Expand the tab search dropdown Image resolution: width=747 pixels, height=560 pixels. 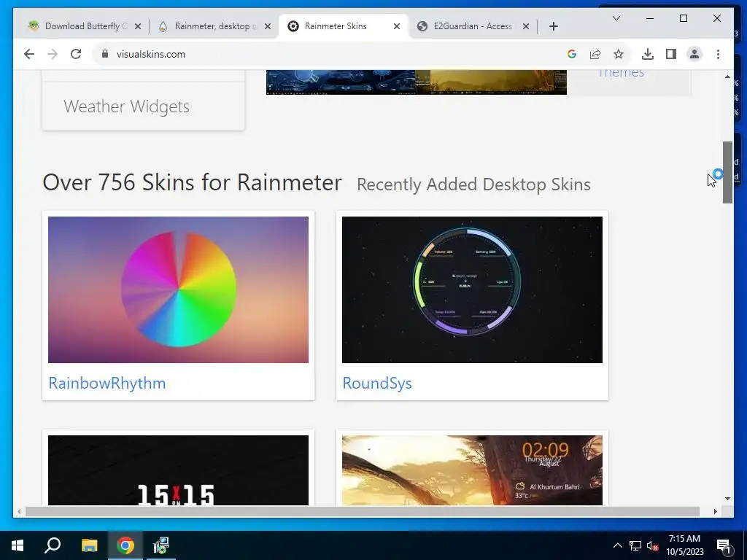[x=616, y=18]
